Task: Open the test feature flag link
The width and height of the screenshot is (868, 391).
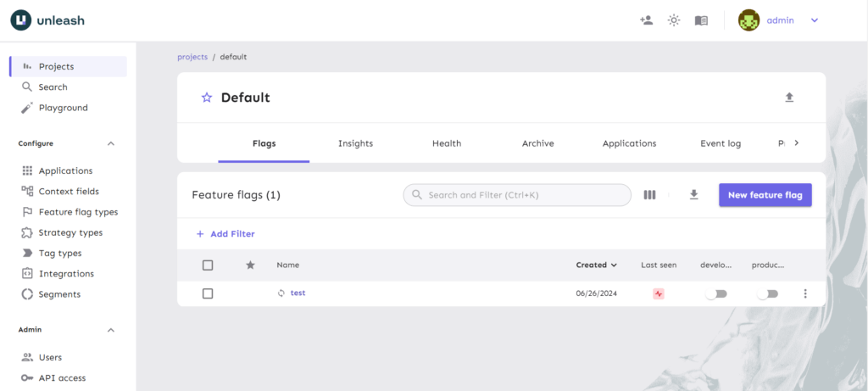Action: [298, 293]
